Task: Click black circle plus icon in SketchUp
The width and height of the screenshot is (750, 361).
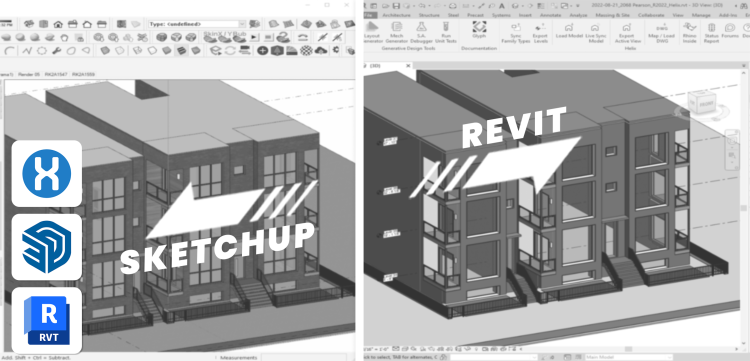Action: [263, 50]
